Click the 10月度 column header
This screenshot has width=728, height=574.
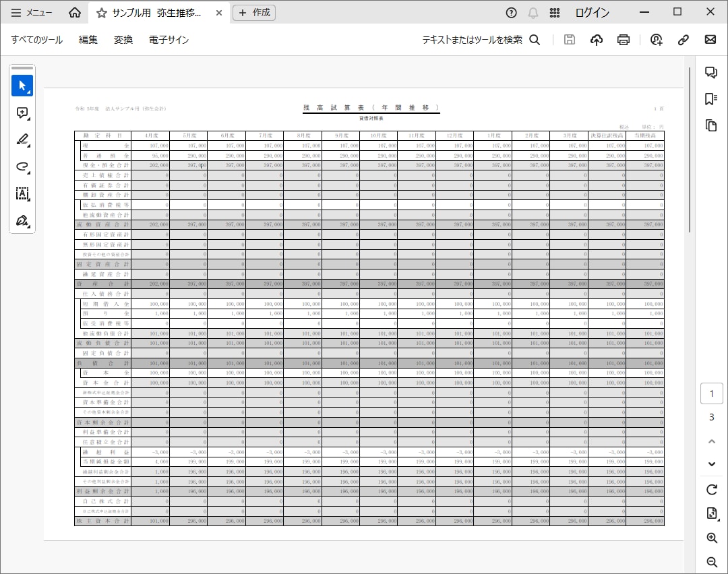(379, 135)
